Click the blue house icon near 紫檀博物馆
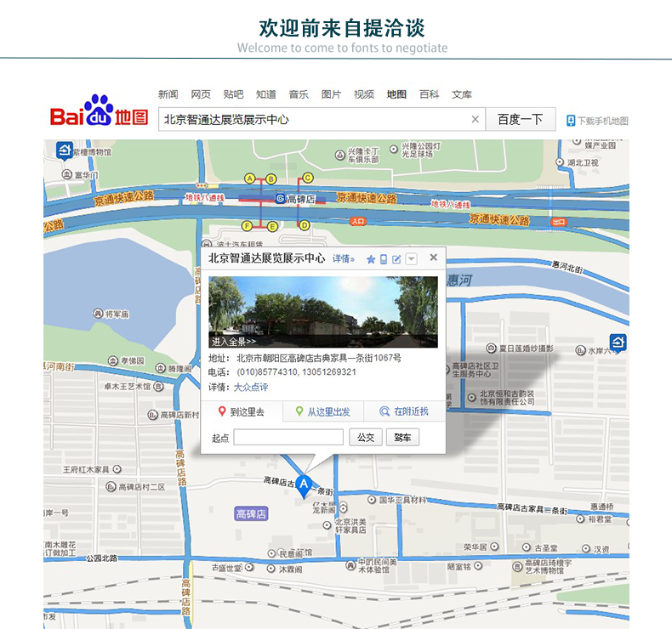The image size is (672, 629). coord(65,150)
